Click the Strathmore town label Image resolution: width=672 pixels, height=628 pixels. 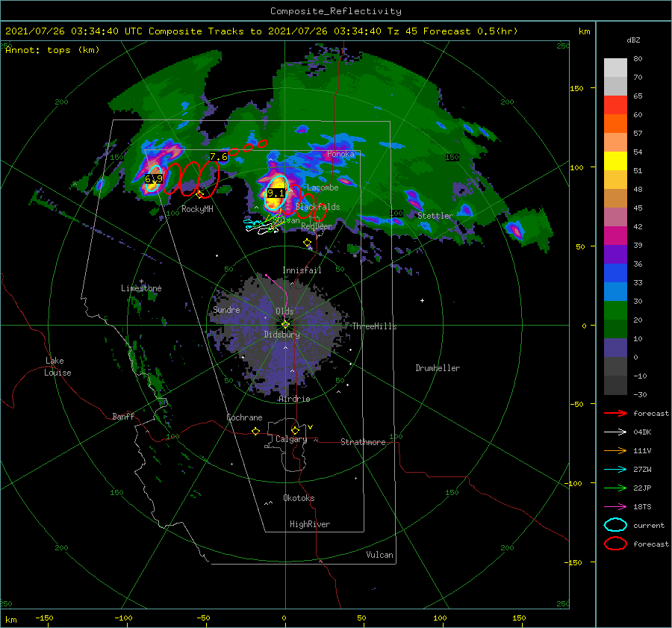click(363, 442)
